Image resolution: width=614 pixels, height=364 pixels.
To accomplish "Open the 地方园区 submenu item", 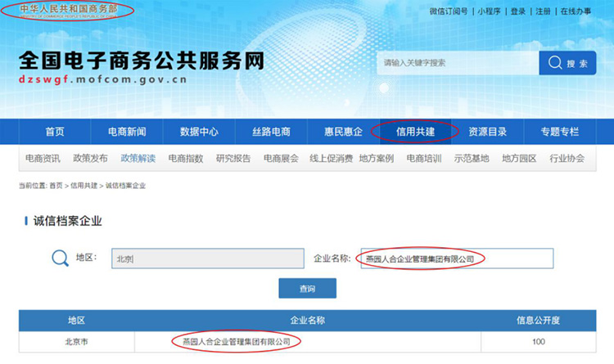I will click(519, 159).
